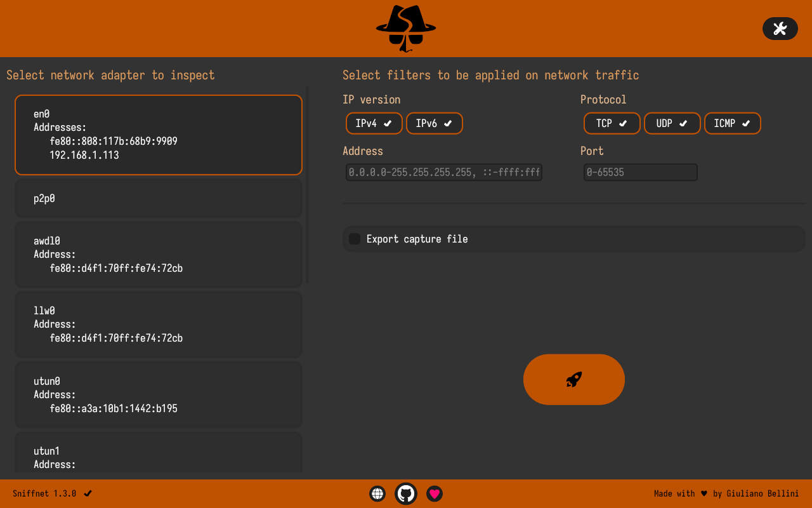Start capture with the rocket button
Screen dimensions: 812x508
pos(573,379)
